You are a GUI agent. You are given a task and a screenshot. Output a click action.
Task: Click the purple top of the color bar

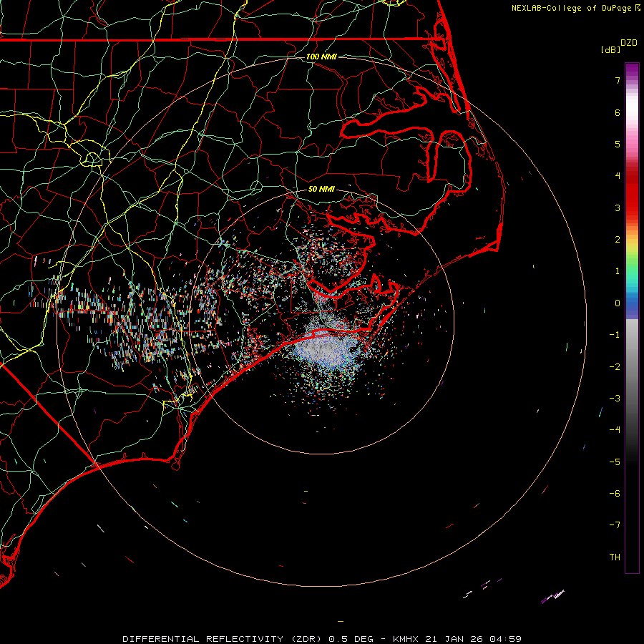632,67
